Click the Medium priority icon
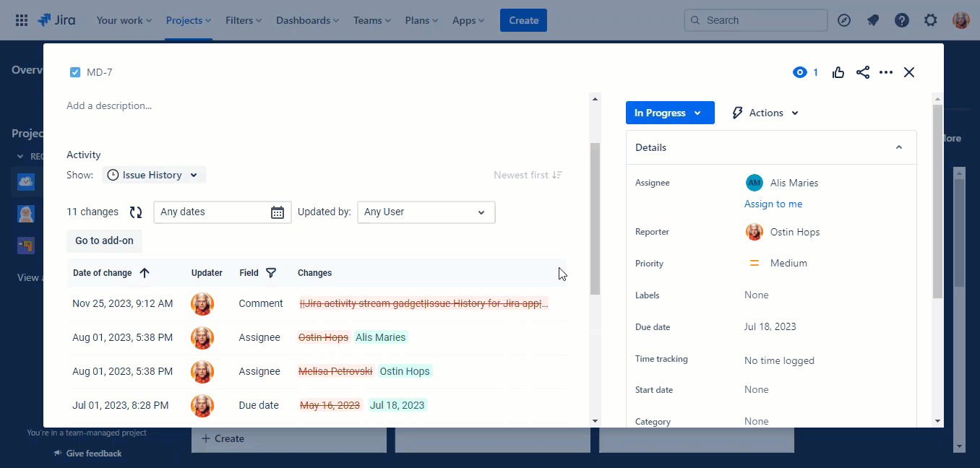Image resolution: width=980 pixels, height=468 pixels. [755, 263]
